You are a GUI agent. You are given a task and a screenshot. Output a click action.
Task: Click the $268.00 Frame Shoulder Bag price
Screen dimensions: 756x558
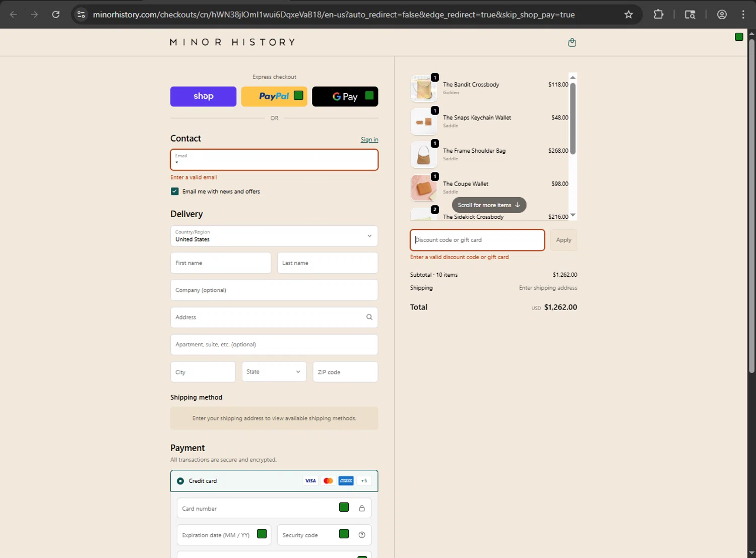558,151
